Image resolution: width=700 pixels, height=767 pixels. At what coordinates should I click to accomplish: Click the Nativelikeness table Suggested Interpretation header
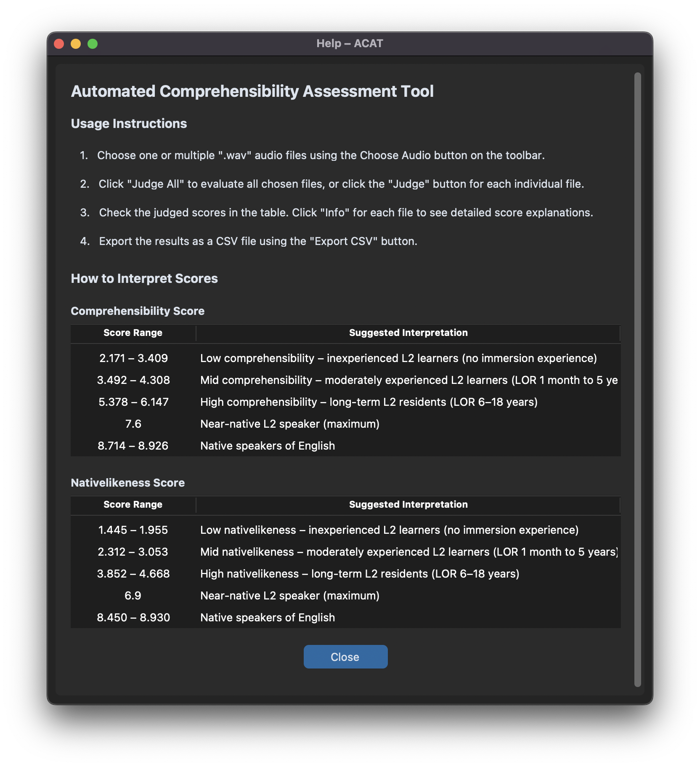point(408,504)
